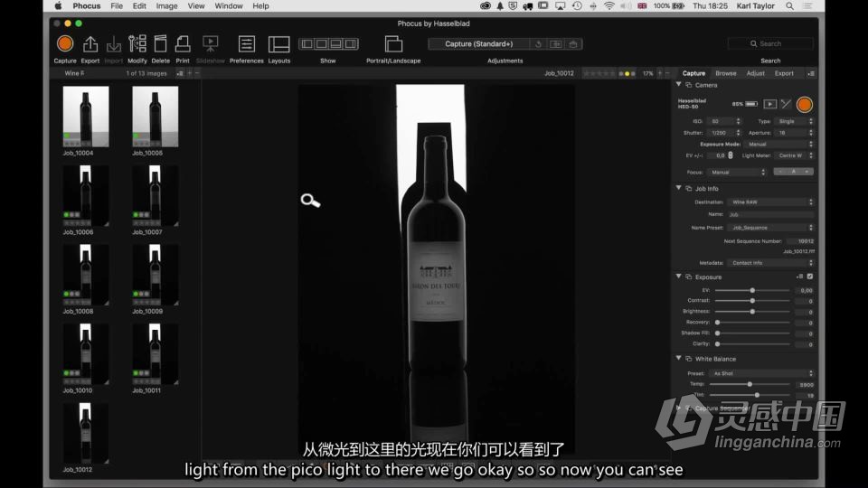Open the right panel options menu icon
The height and width of the screenshot is (488, 868).
point(810,73)
